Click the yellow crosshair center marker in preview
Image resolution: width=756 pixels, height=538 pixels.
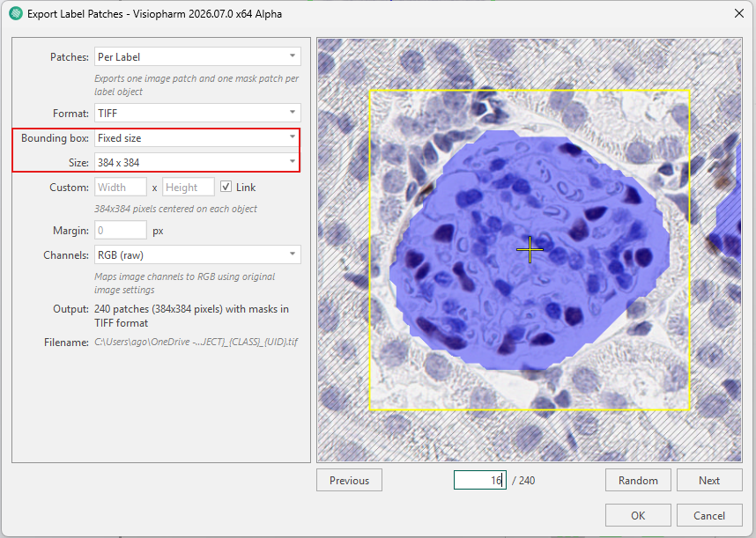530,249
